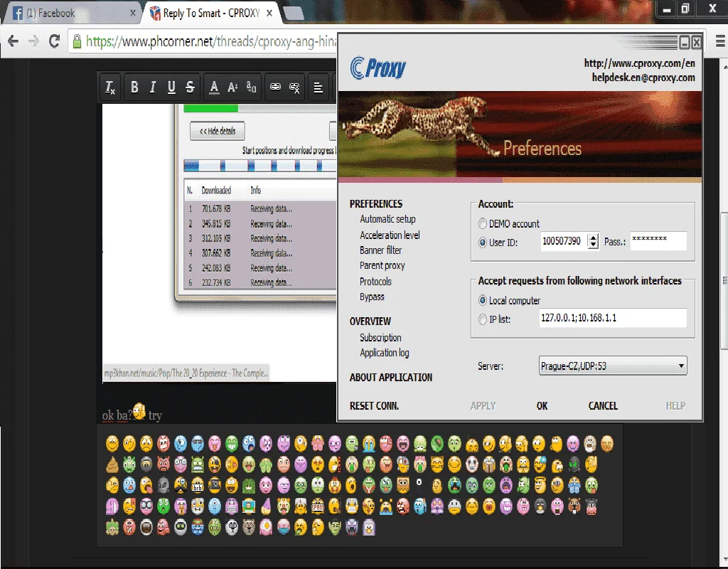Click the Downloaded column header
Screen dimensions: 728x569
pyautogui.click(x=216, y=191)
